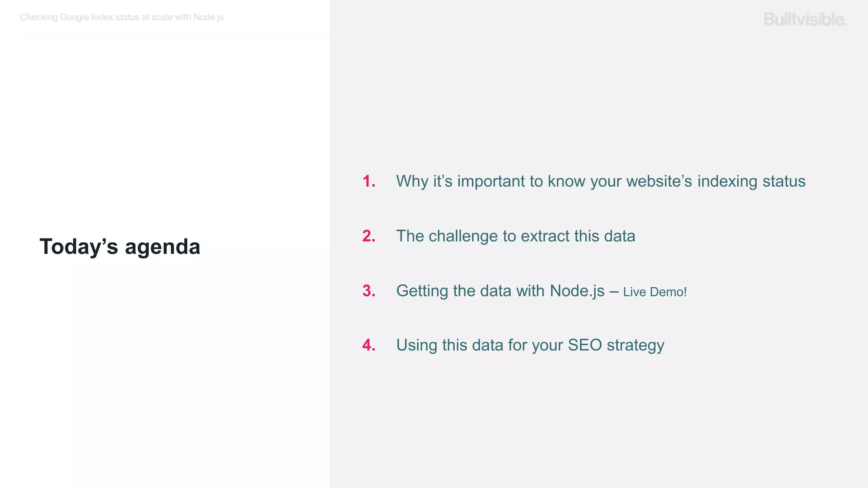Click the pink number 3 marker
Screen dimensions: 868x488
369,291
